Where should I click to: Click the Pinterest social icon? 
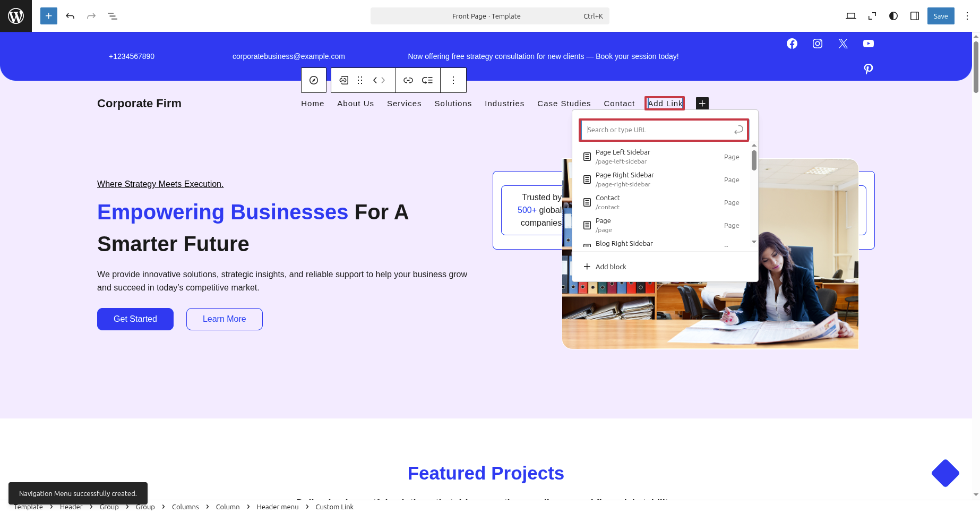click(x=869, y=69)
